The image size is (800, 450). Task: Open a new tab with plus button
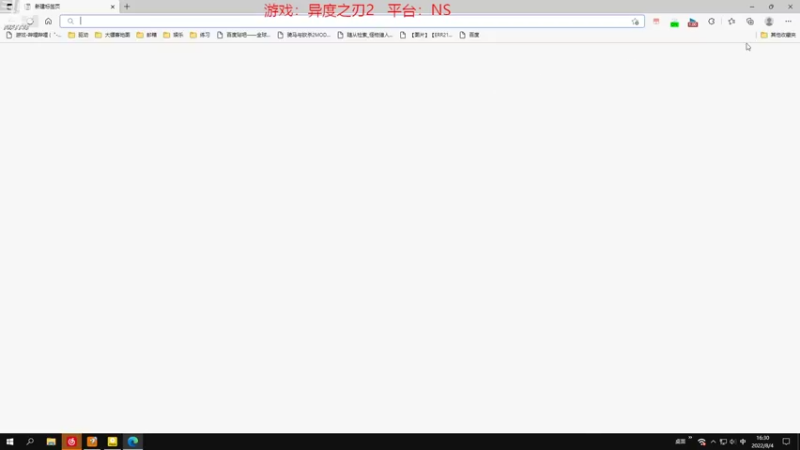tap(127, 7)
